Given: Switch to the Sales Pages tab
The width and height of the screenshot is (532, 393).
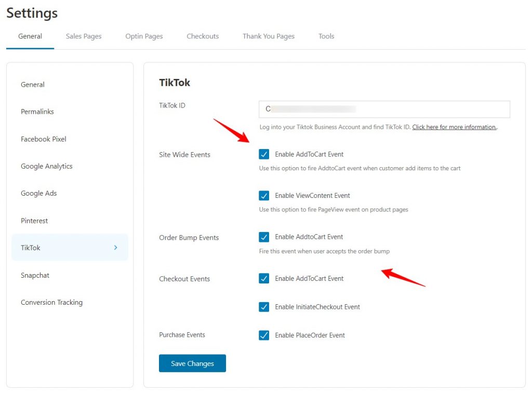Looking at the screenshot, I should [x=84, y=36].
